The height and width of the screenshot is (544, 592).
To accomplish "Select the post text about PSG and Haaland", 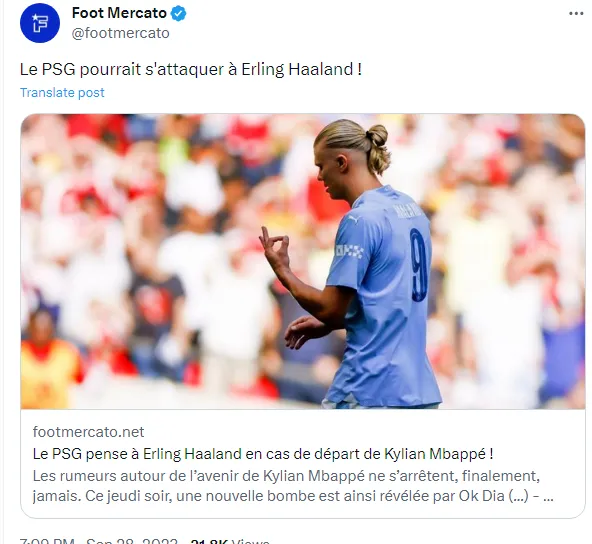I will [x=191, y=69].
